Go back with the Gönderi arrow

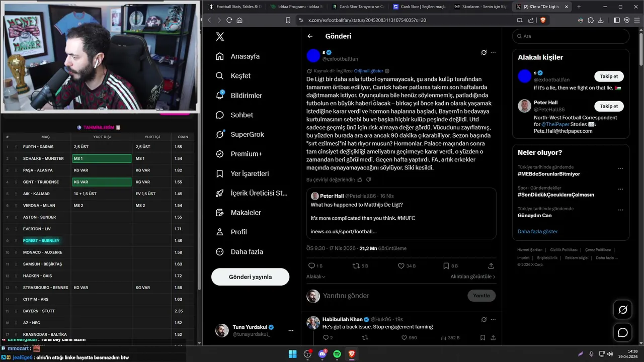tap(310, 36)
